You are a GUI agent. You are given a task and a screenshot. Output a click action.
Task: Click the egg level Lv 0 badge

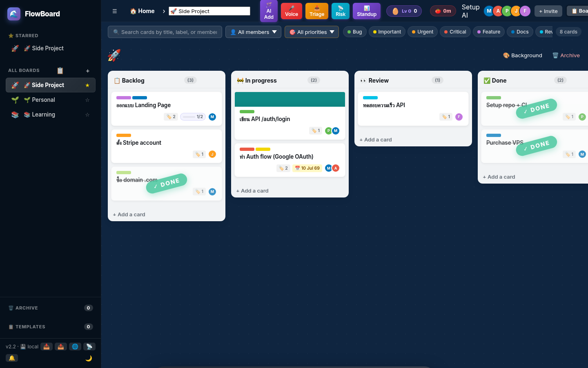tap(404, 11)
